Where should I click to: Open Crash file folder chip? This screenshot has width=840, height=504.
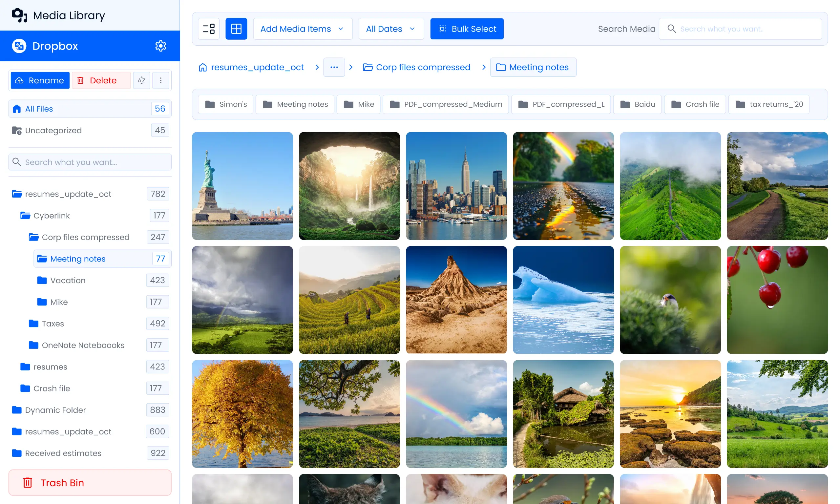coord(695,104)
